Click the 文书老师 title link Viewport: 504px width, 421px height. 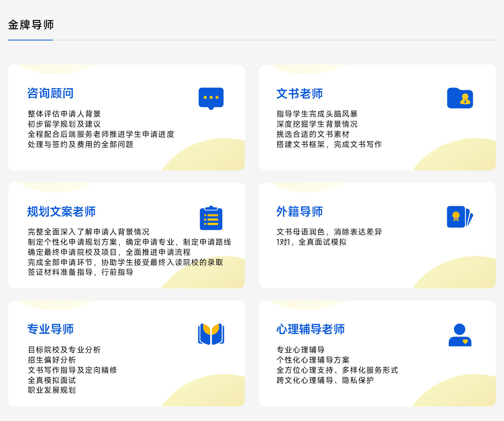pyautogui.click(x=300, y=94)
